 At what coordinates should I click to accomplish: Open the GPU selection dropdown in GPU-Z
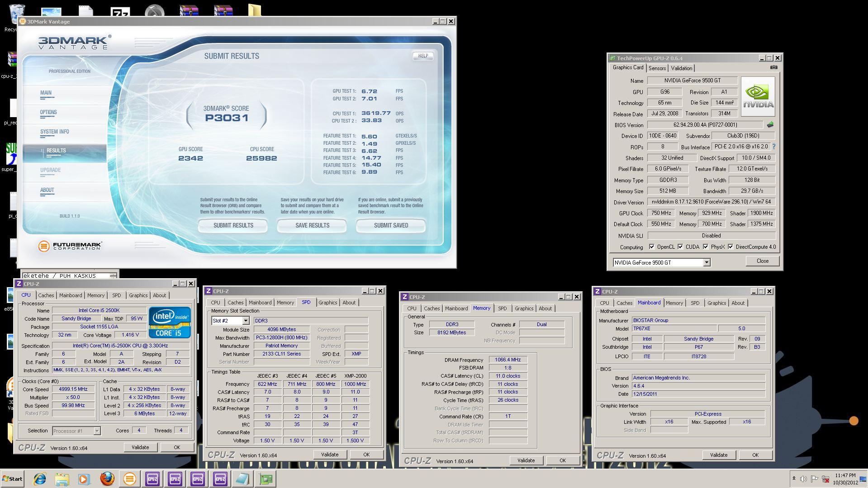coord(707,262)
